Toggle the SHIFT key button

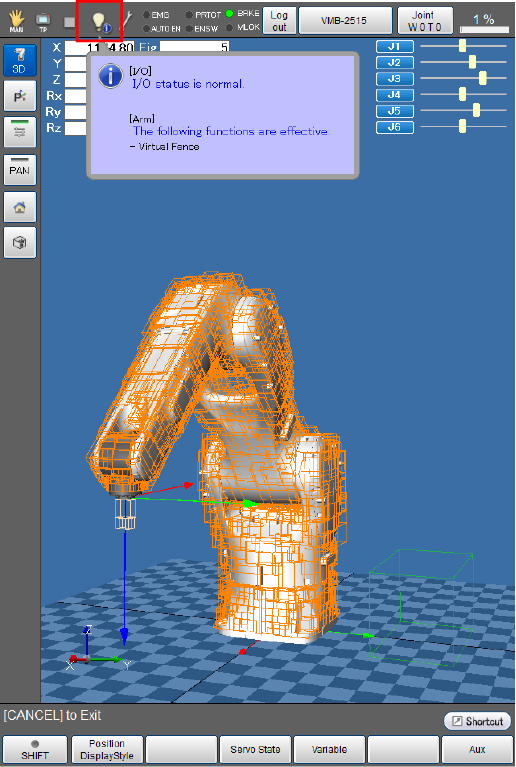click(35, 749)
